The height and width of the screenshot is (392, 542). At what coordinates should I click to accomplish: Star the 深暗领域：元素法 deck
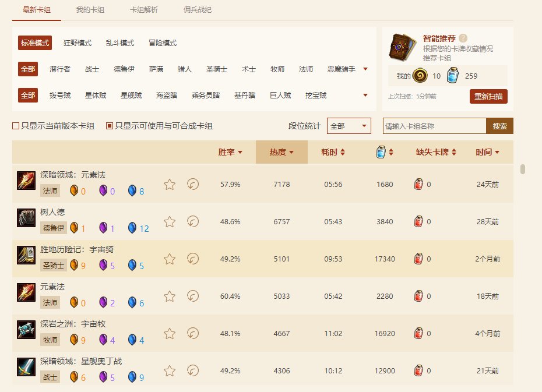tap(170, 185)
